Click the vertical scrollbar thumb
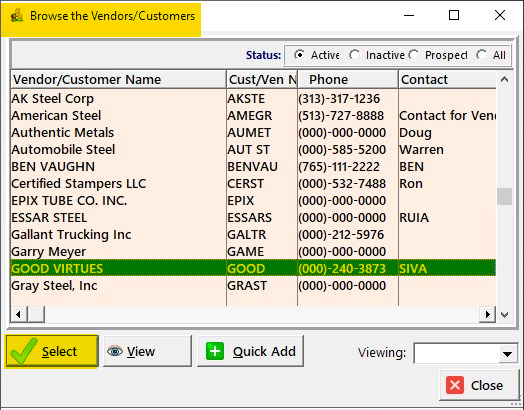Viewport: 524px width, 410px height. [505, 196]
